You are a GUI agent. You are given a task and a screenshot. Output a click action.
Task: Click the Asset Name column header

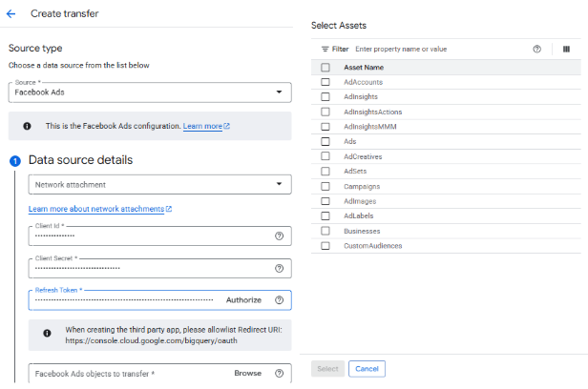tap(364, 68)
